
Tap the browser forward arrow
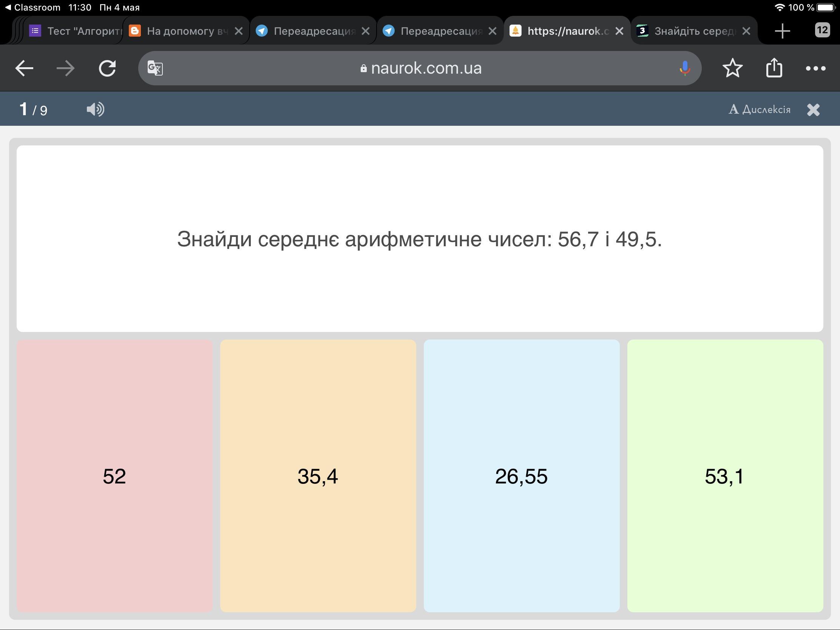pyautogui.click(x=65, y=68)
